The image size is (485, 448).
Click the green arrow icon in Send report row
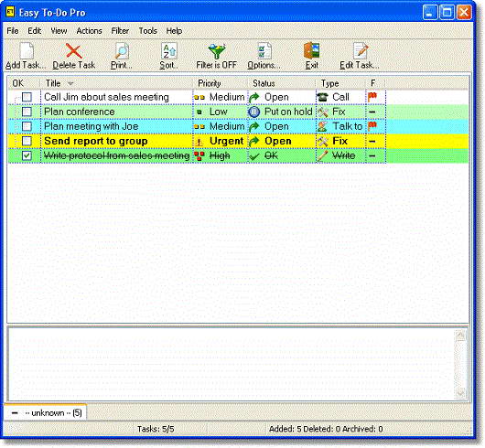coord(254,141)
